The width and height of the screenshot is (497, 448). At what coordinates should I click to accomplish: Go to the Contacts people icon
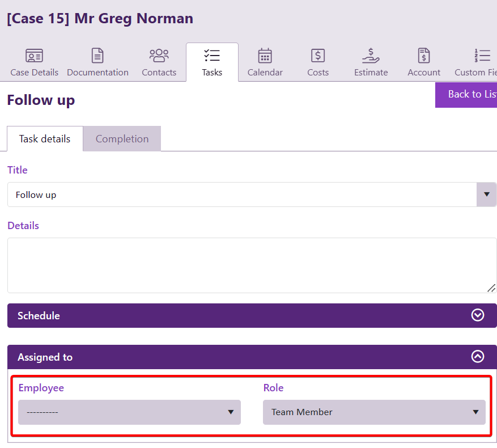[159, 56]
